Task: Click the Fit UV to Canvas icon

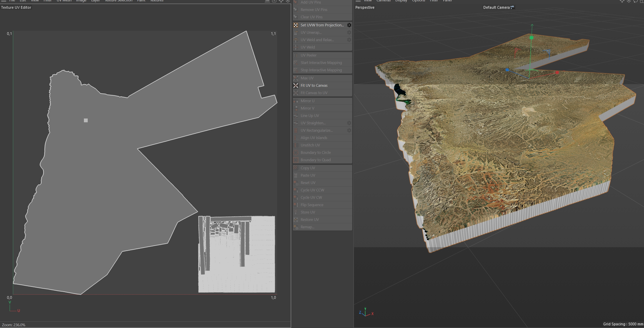Action: click(x=296, y=85)
